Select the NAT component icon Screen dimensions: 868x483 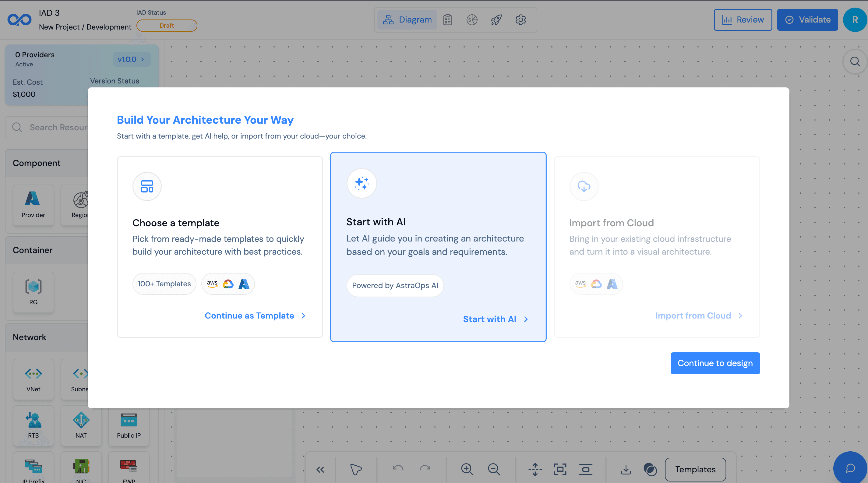pos(81,426)
